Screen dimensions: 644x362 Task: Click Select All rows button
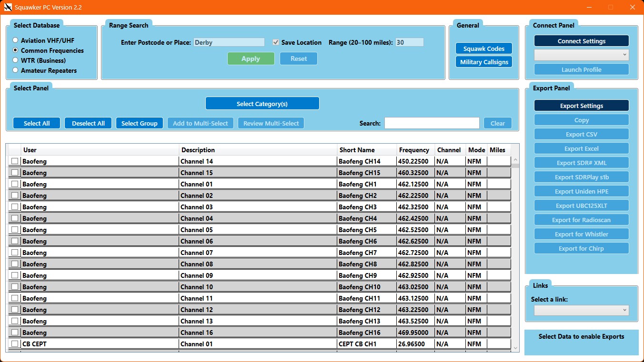tap(37, 123)
